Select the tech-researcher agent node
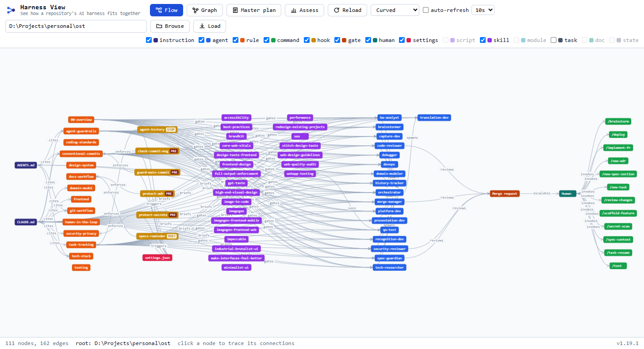 click(389, 267)
